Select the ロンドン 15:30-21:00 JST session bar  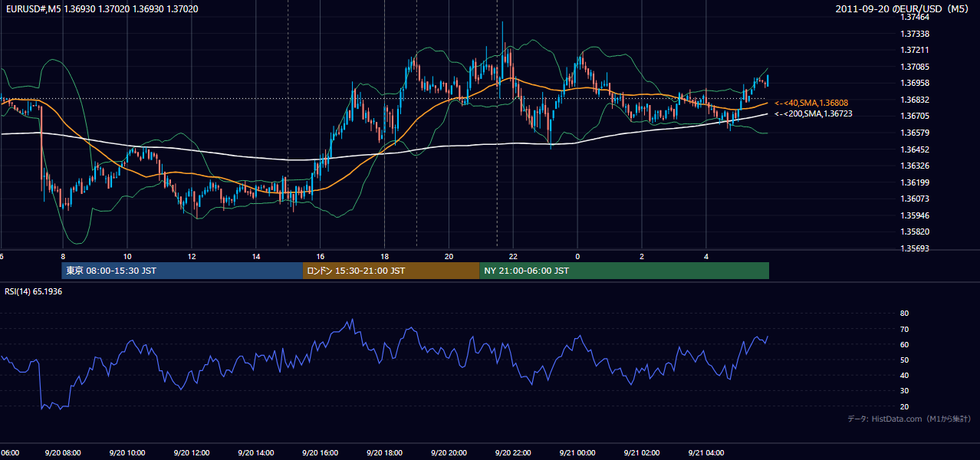click(391, 271)
